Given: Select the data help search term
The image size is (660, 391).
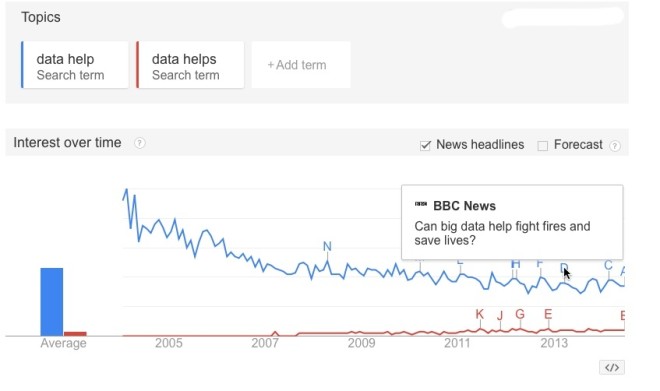Looking at the screenshot, I should tap(75, 65).
